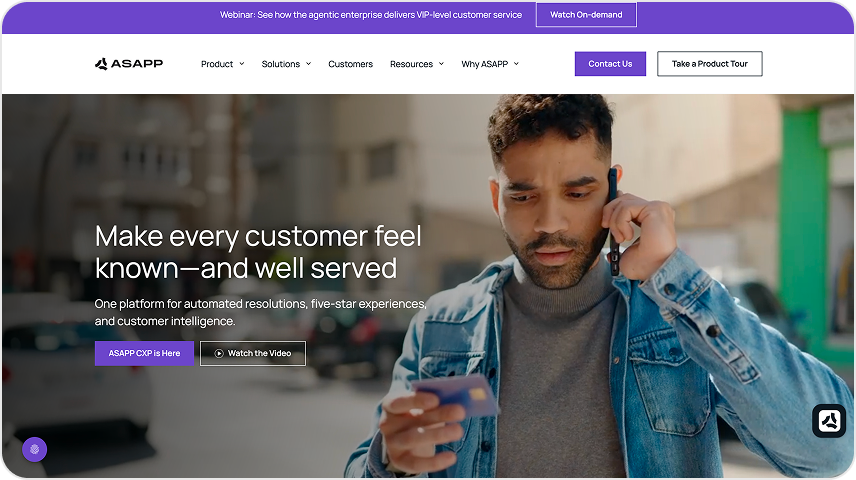The height and width of the screenshot is (480, 856).
Task: Open the ASAPP chat widget icon
Action: 829,420
